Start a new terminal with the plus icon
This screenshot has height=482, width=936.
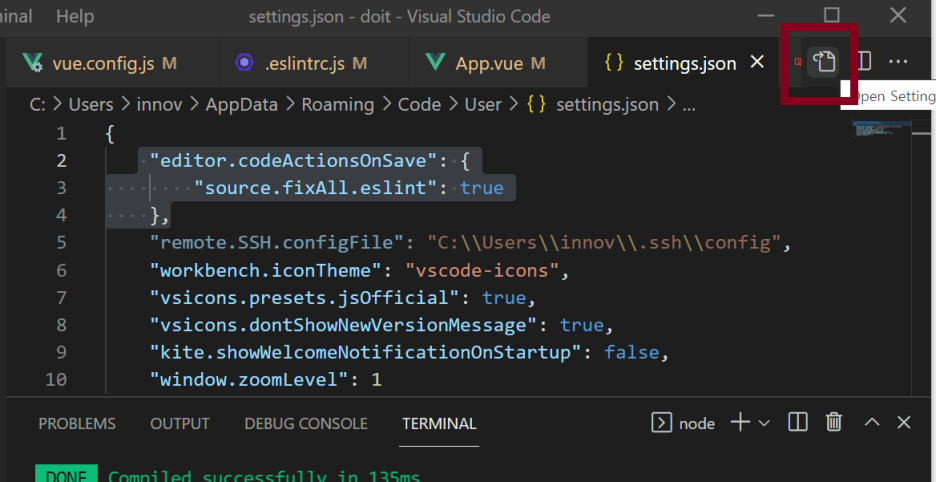[x=740, y=423]
